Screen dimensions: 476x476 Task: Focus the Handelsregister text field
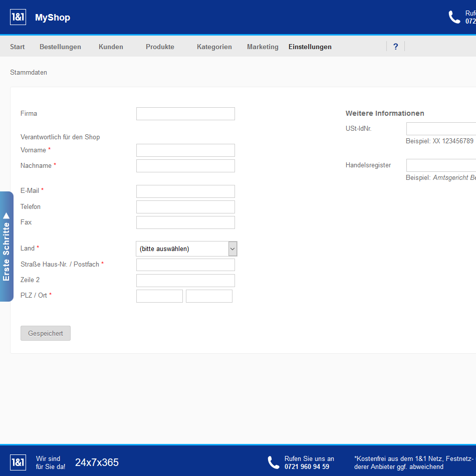441,165
